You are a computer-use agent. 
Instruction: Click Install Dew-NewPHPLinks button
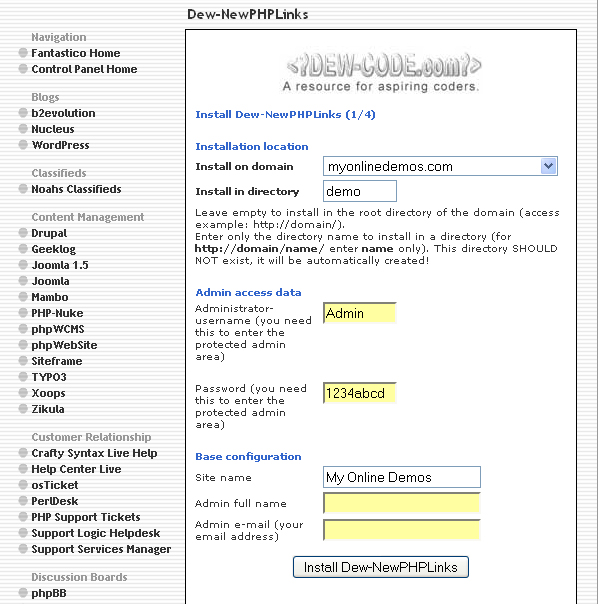(381, 567)
